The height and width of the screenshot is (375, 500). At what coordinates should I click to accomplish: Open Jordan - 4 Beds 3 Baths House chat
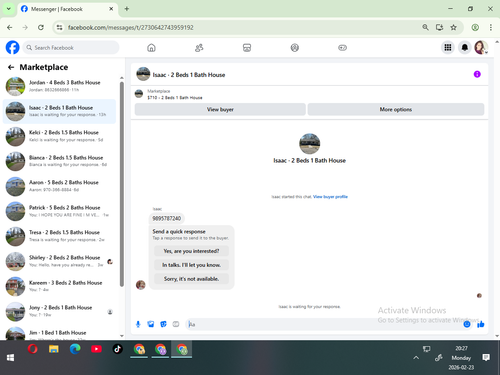point(59,86)
